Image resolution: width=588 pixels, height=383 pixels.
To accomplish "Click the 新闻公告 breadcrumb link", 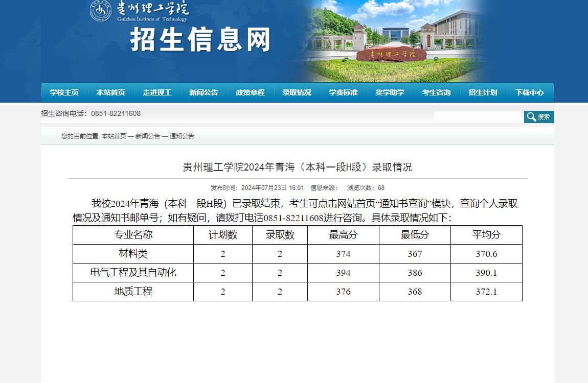I will point(148,136).
